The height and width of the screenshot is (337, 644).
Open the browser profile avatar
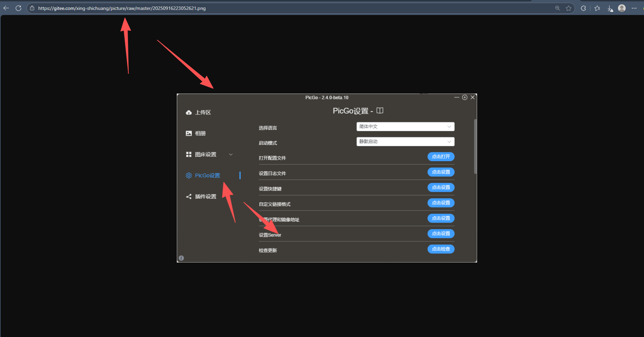tap(622, 8)
